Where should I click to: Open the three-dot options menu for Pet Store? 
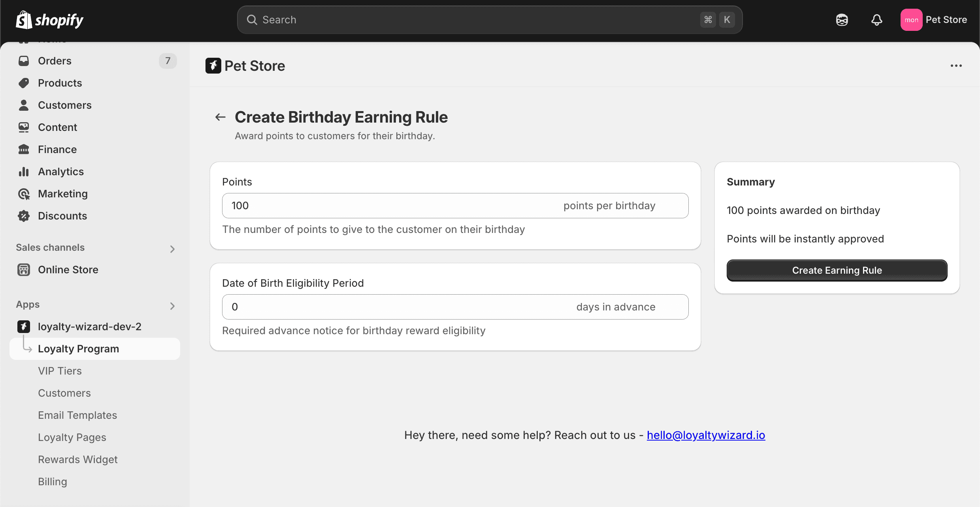tap(956, 65)
